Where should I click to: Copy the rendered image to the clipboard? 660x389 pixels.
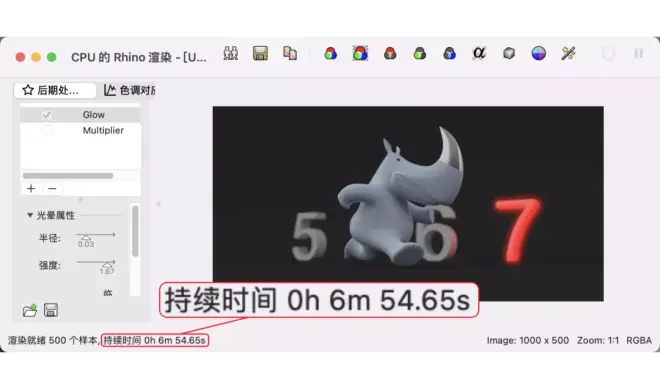290,53
